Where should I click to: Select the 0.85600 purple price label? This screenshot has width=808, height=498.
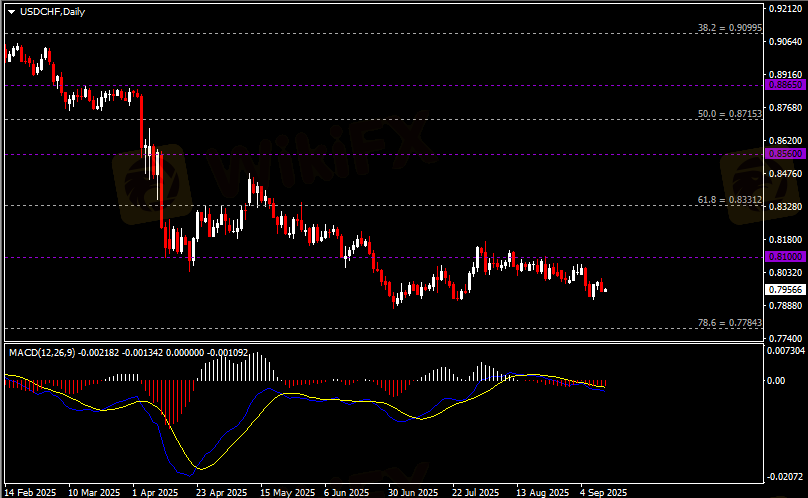point(785,154)
